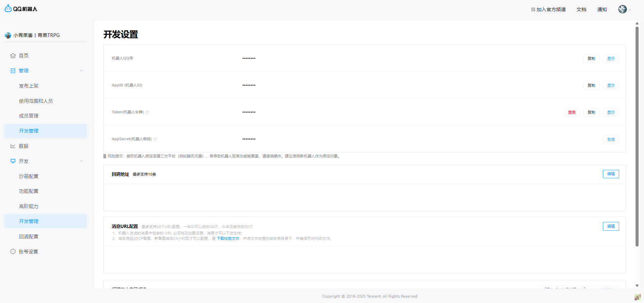Click the 加入官方频道 grid icon
Screen dimensions: 644x303
533,9
